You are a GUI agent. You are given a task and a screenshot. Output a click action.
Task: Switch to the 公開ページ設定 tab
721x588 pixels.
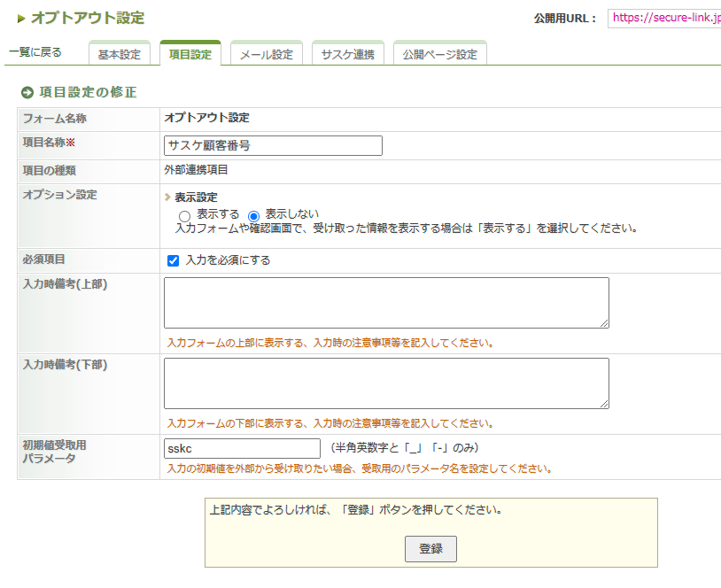(439, 54)
